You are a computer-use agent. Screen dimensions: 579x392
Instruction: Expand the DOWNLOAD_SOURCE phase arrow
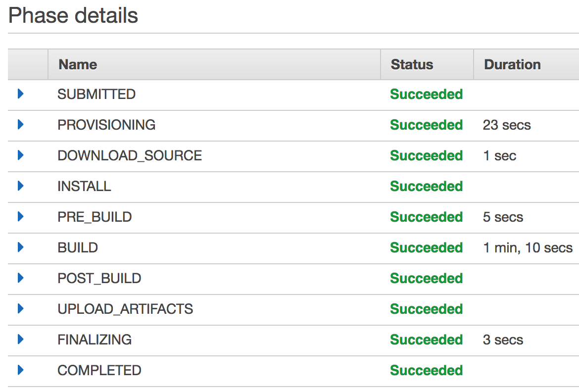click(x=21, y=155)
